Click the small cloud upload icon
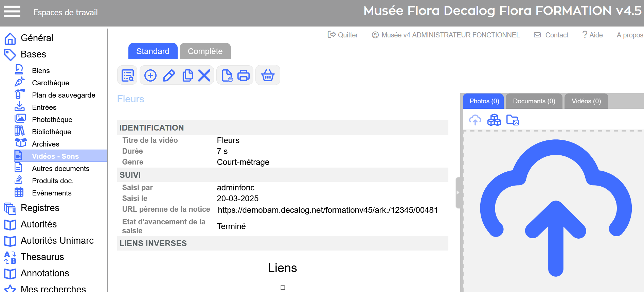Screen dimensions: 644x292 click(x=475, y=120)
